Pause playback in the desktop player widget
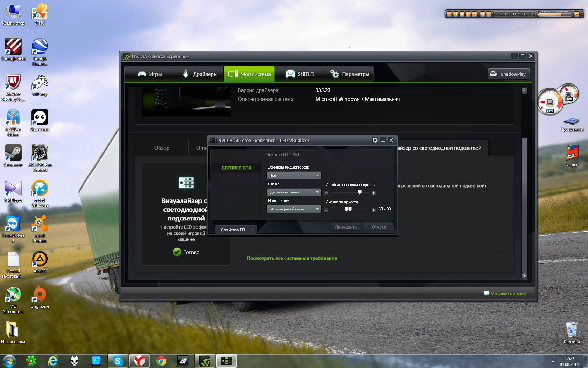 coord(456,14)
